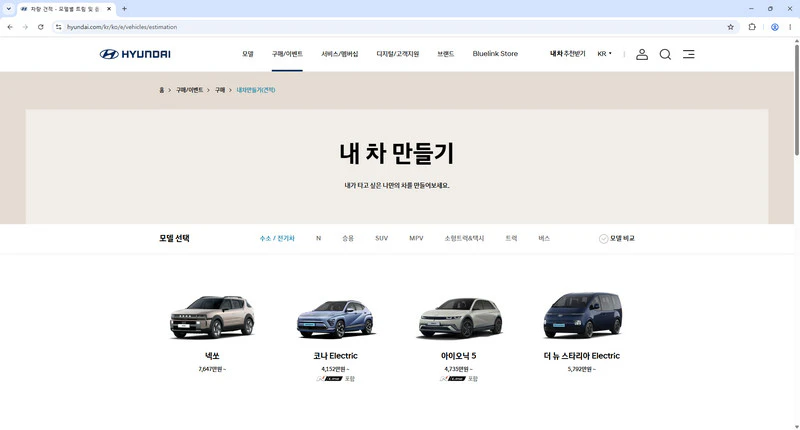Image resolution: width=800 pixels, height=430 pixels.
Task: Open the 디지털/고객지원 menu
Action: tap(397, 54)
